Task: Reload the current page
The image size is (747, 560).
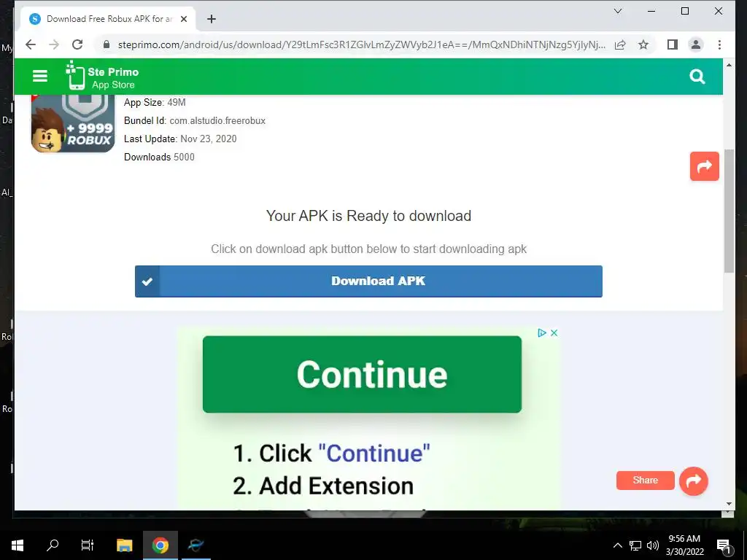Action: point(77,44)
